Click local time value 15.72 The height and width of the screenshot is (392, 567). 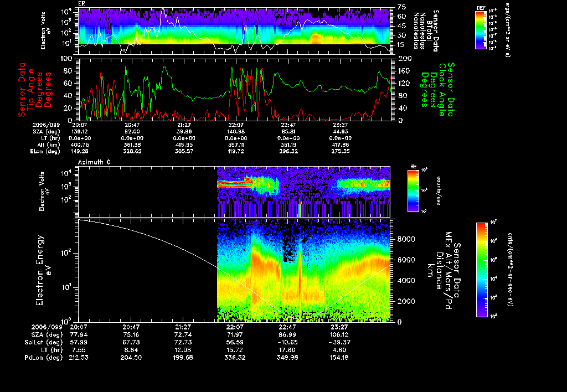235,350
